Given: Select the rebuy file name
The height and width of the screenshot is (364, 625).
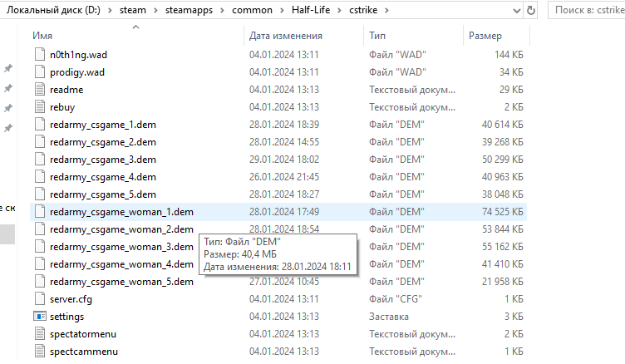Looking at the screenshot, I should coord(62,108).
